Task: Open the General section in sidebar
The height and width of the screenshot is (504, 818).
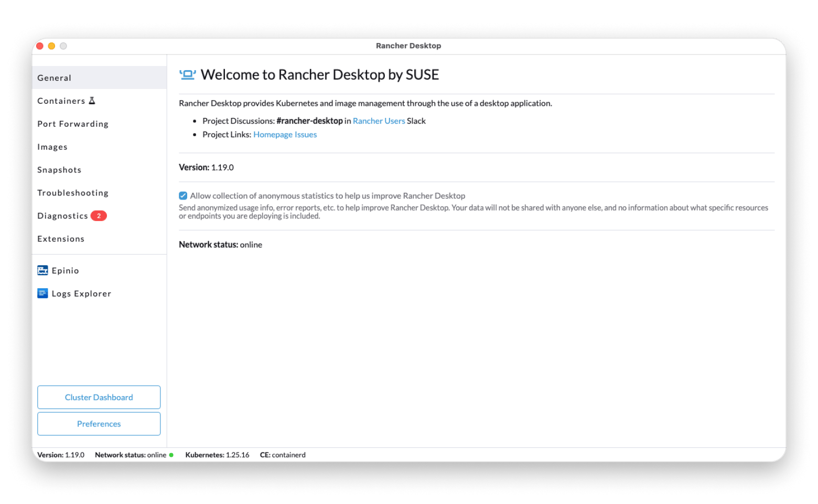Action: 55,78
